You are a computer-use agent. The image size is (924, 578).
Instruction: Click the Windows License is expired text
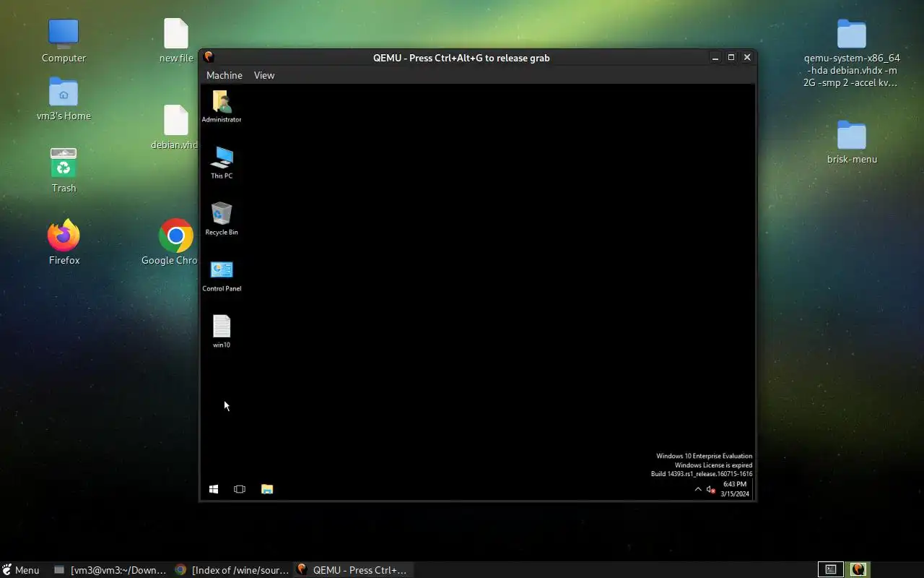coord(713,465)
